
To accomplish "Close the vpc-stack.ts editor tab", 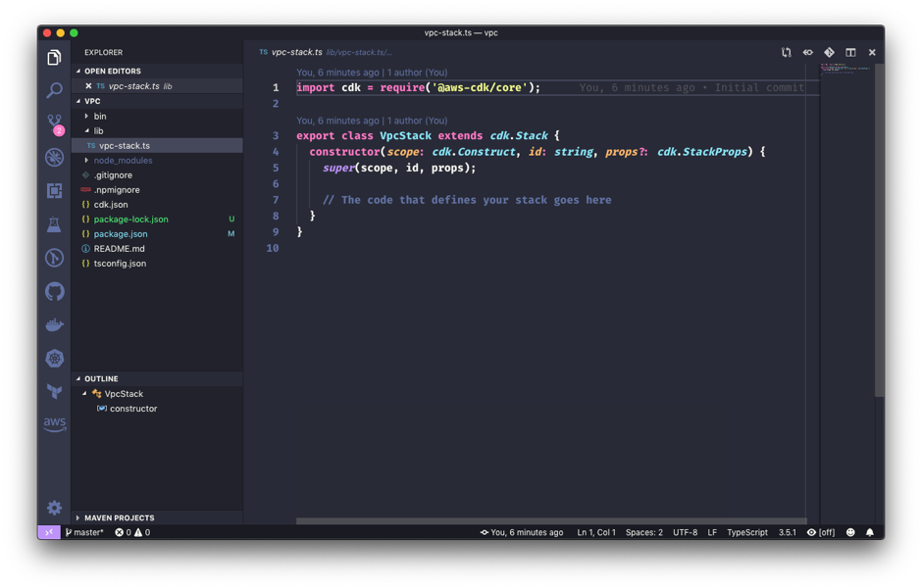I will [x=872, y=52].
